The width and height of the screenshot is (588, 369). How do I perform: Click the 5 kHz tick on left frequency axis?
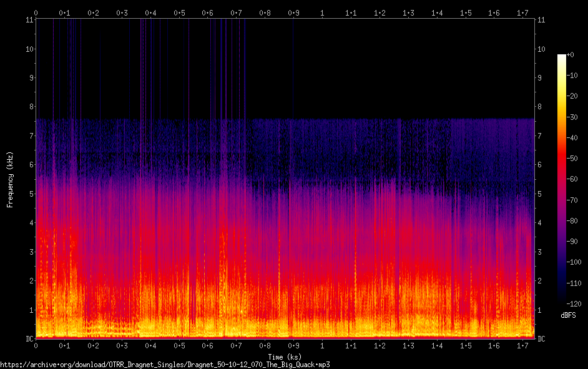(30, 194)
